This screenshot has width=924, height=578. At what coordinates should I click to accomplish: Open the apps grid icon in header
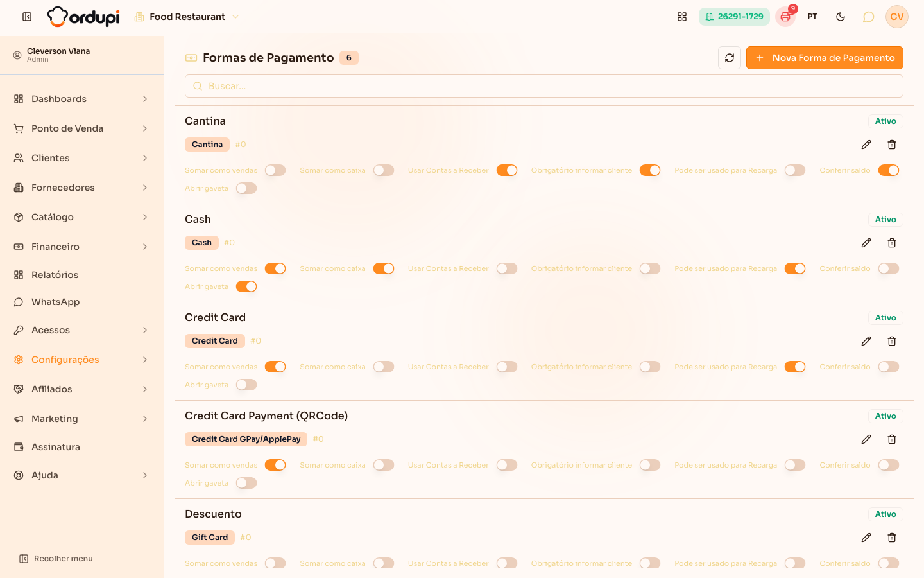click(x=682, y=17)
